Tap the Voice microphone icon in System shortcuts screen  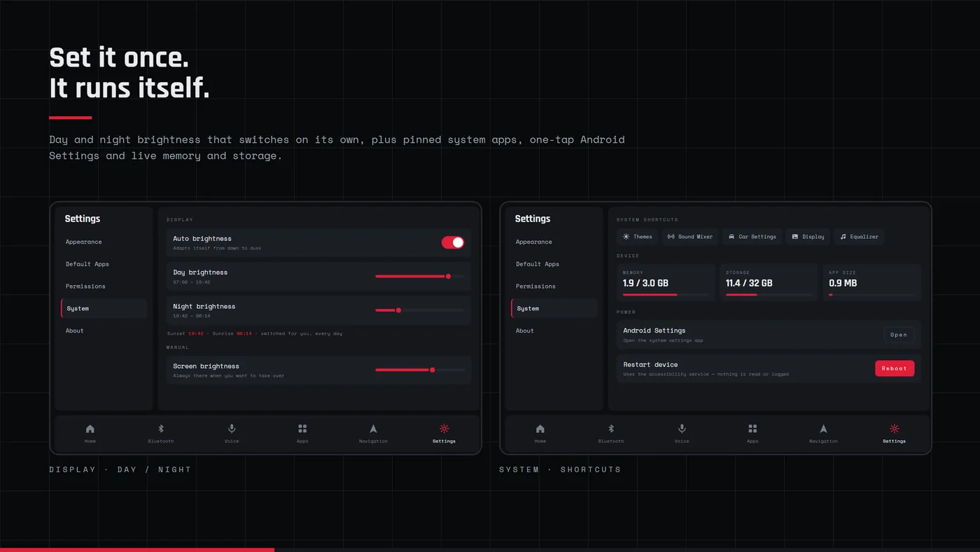click(x=682, y=429)
